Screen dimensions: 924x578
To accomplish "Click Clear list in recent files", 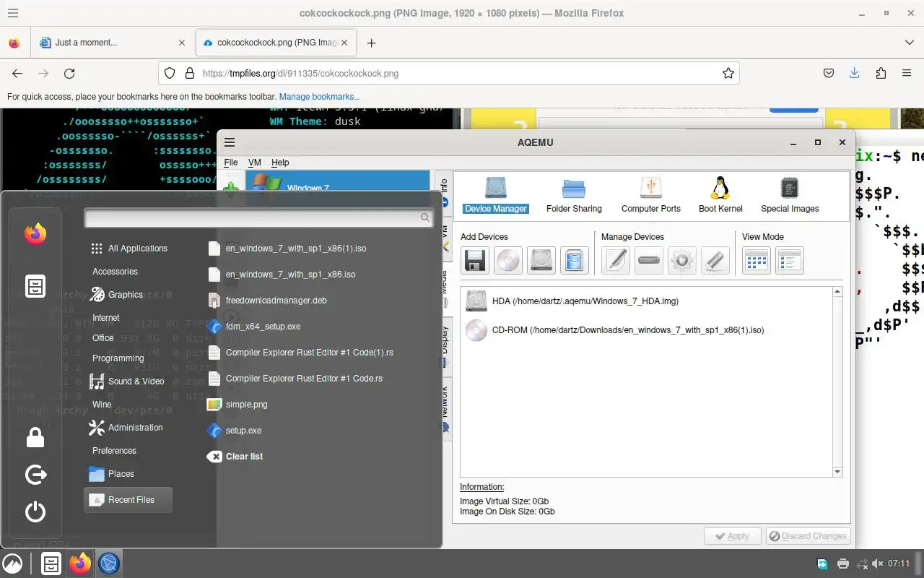I will 244,457.
